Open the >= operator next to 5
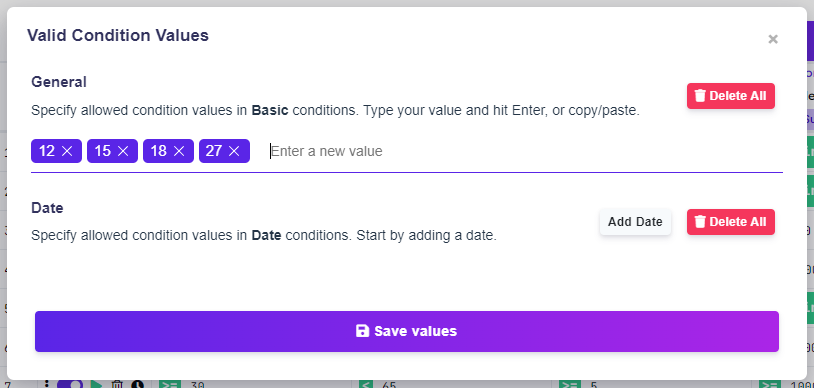The image size is (814, 388). 569,385
